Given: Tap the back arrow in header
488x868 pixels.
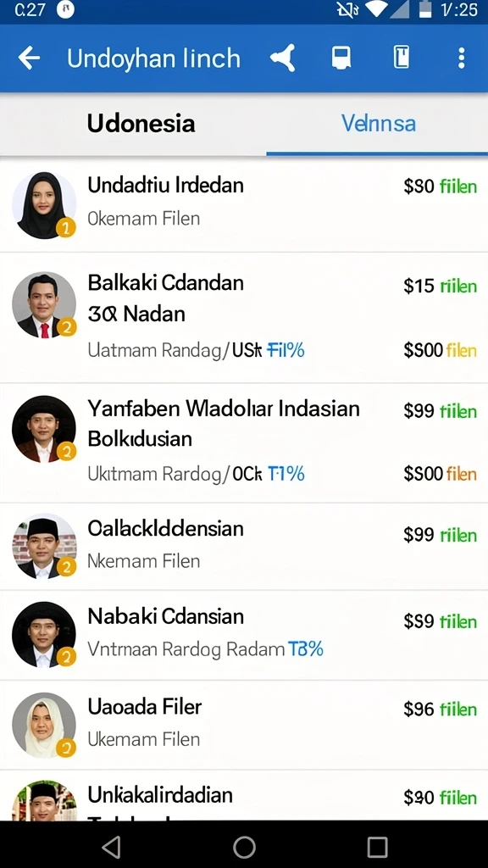Looking at the screenshot, I should point(29,58).
